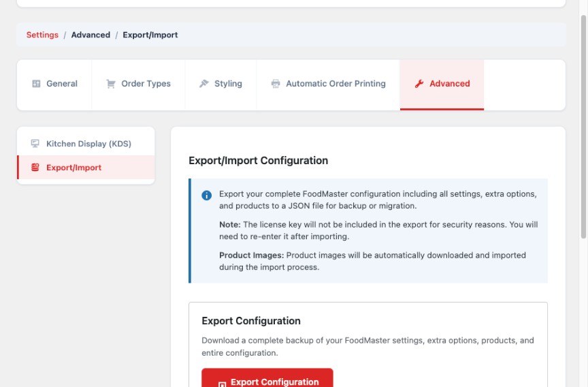Click the Advanced breadcrumb item
This screenshot has width=588, height=387.
click(91, 35)
